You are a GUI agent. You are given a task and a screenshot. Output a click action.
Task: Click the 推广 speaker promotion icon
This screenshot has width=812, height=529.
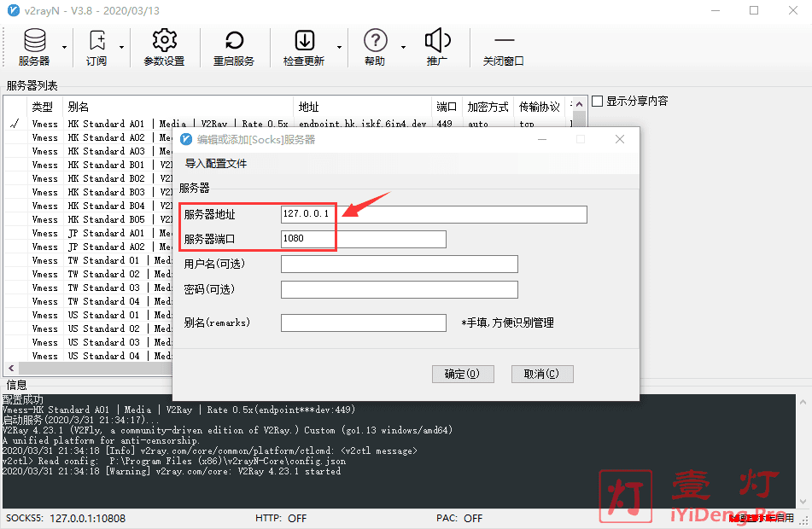(x=437, y=47)
